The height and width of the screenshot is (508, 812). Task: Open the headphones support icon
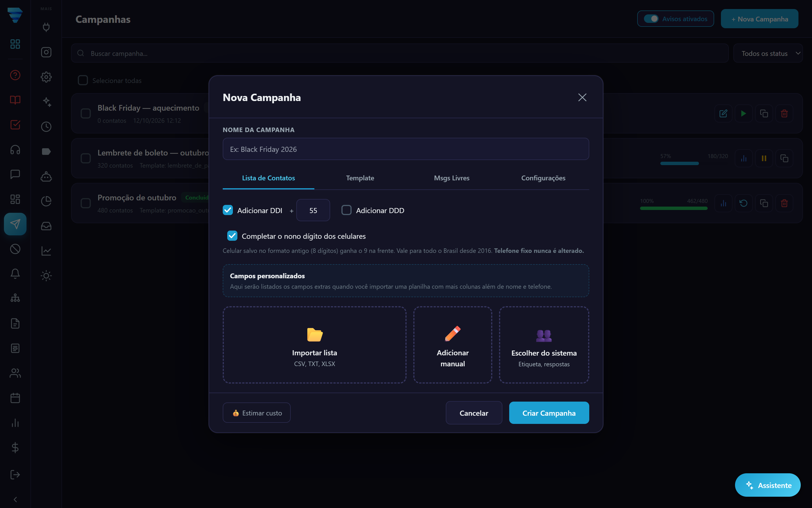pyautogui.click(x=15, y=150)
